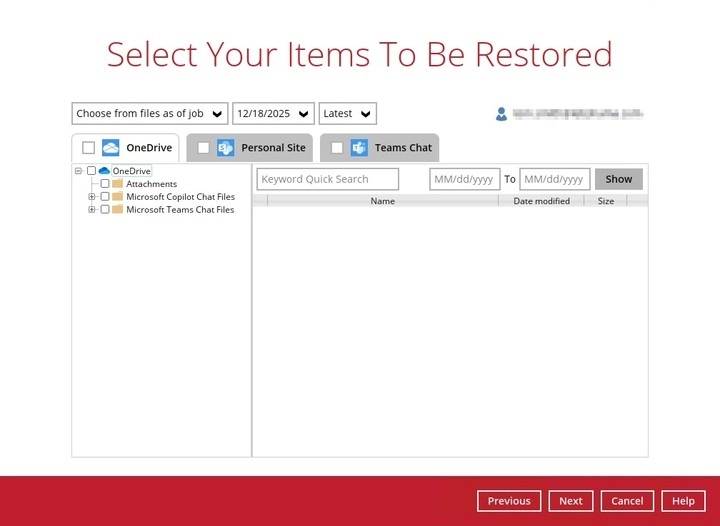
Task: Open the Latest job time dropdown
Action: click(348, 113)
